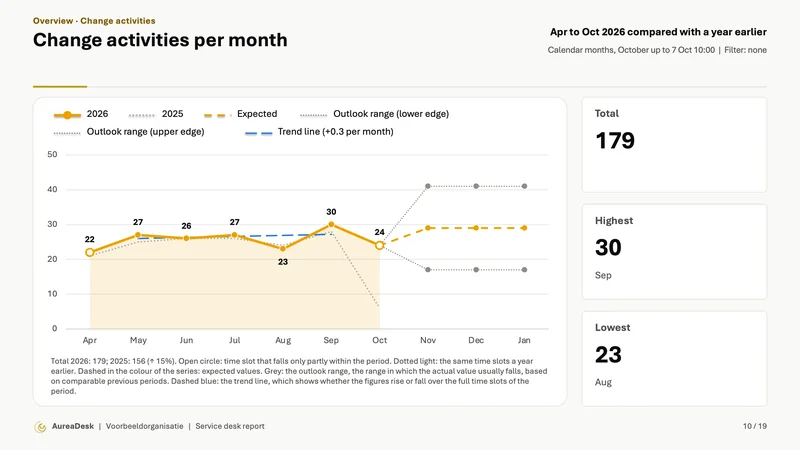The height and width of the screenshot is (450, 800).
Task: Select the Oct open-circle point labeled 24
Action: coord(380,245)
